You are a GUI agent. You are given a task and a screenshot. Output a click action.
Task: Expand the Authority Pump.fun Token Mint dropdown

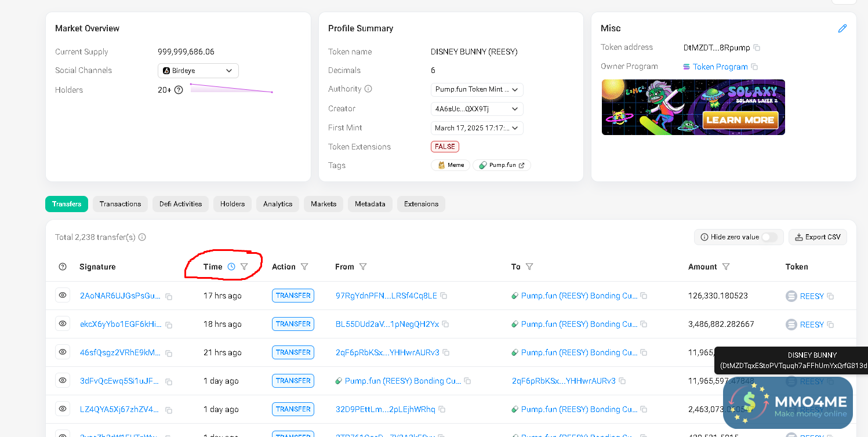click(x=477, y=89)
